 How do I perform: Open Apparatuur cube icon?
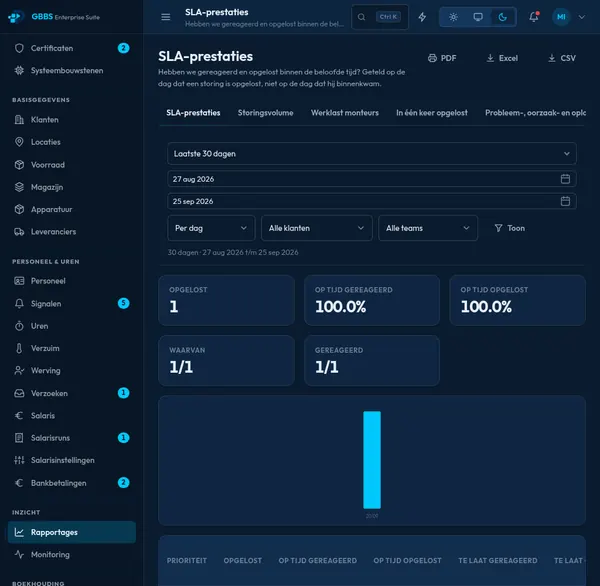pyautogui.click(x=19, y=209)
